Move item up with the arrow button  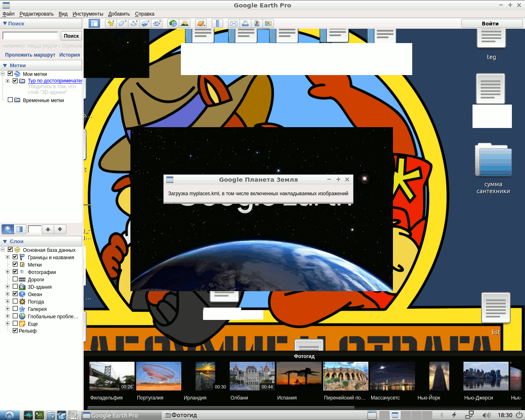(48, 229)
